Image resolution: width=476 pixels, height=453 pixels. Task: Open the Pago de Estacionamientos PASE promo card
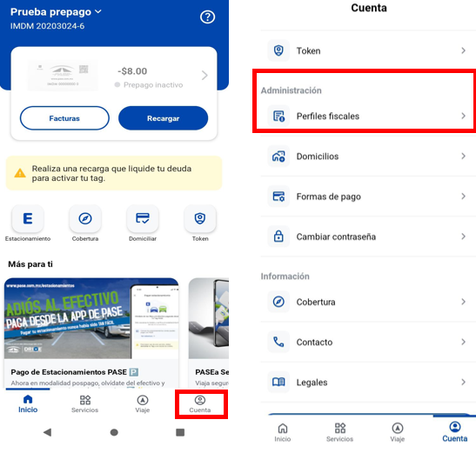[x=91, y=333]
